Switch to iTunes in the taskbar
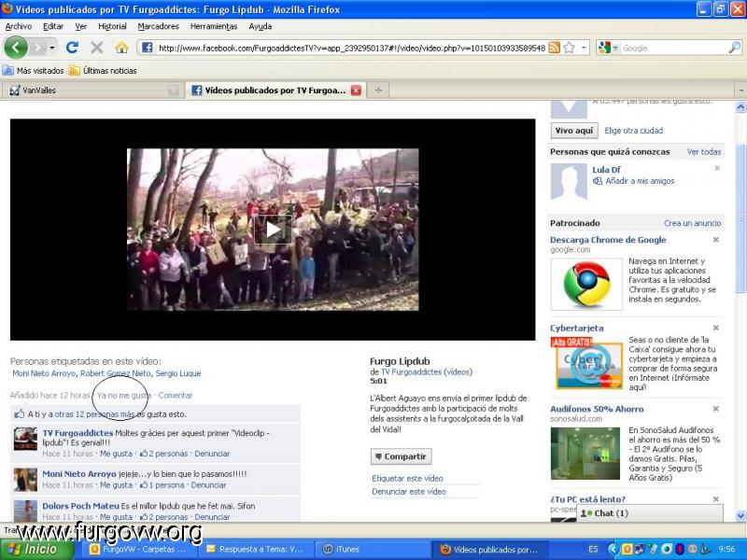 pyautogui.click(x=371, y=549)
